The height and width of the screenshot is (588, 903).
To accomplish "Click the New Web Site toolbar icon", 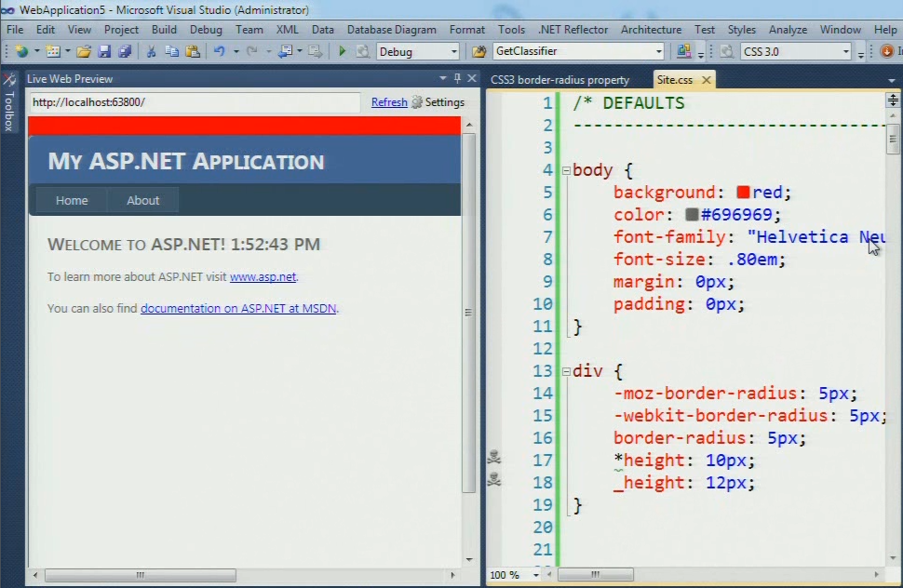I will coord(21,52).
